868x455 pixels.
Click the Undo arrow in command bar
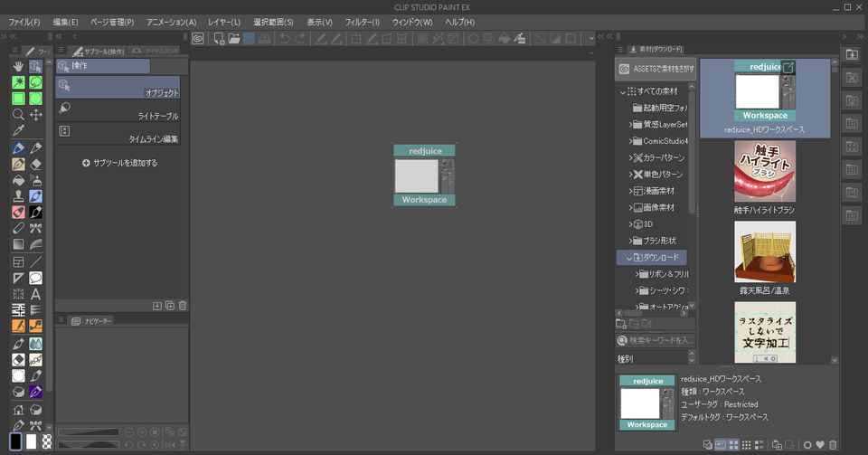tap(285, 38)
